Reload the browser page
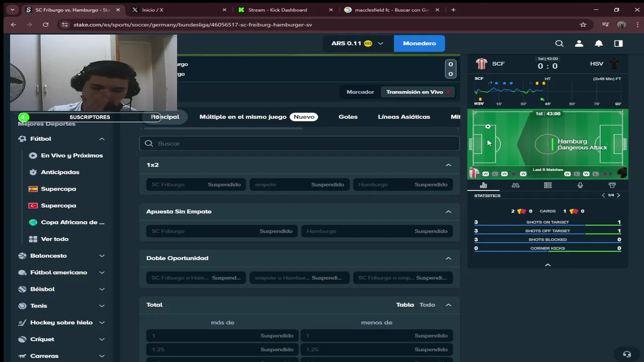644x362 pixels. 45,25
